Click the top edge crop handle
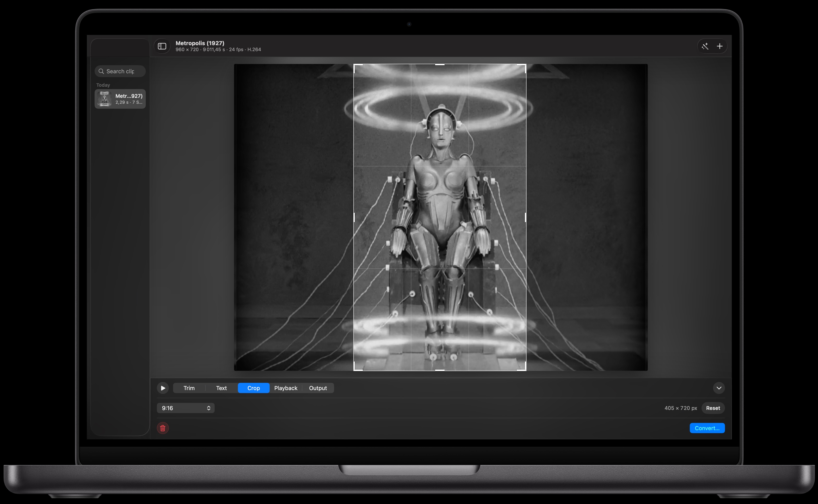The image size is (818, 504). pos(440,64)
